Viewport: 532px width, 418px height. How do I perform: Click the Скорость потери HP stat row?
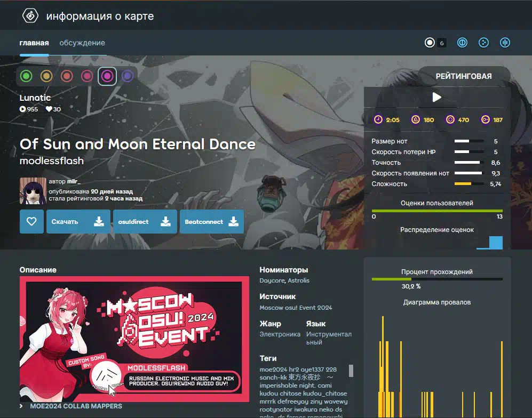click(436, 152)
